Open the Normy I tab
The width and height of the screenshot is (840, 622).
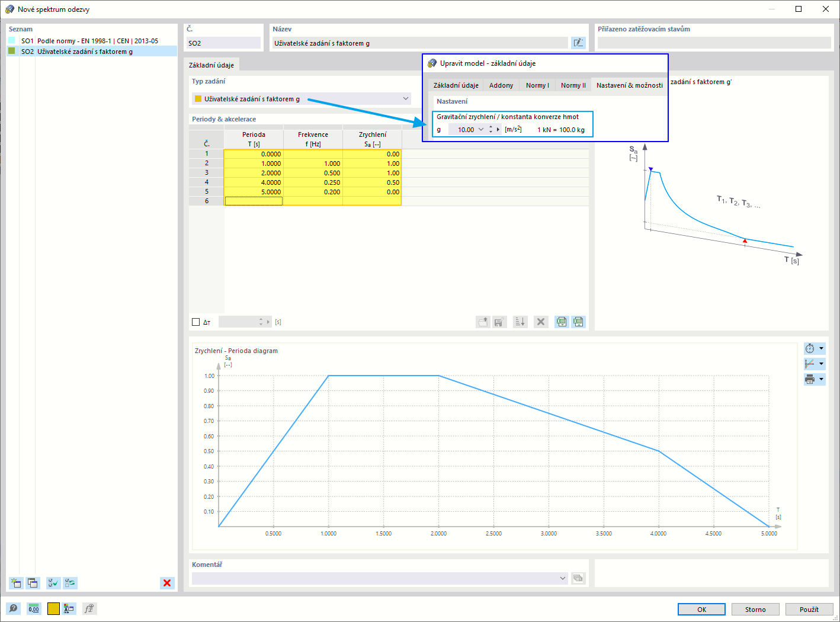[x=537, y=85]
